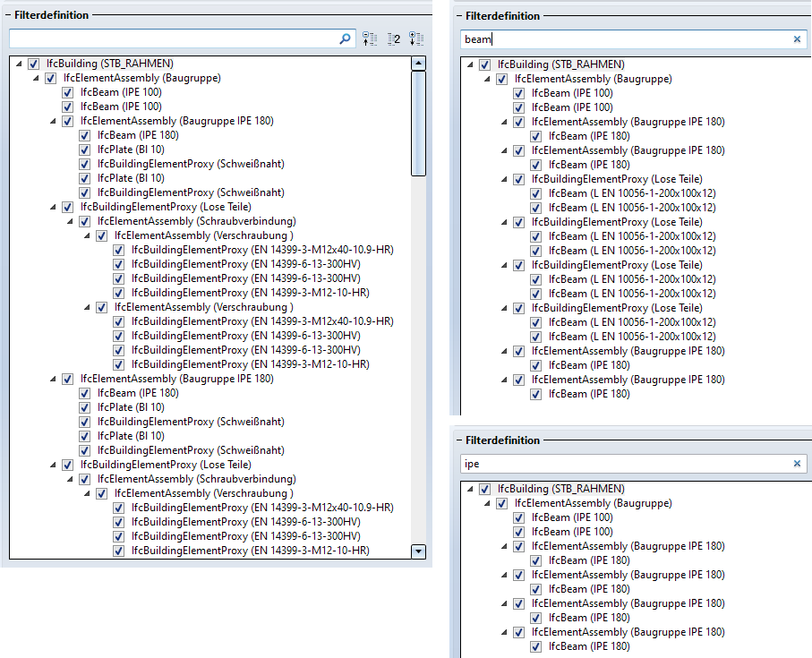Click into the search field containing 'beam'
The image size is (812, 658).
tap(627, 39)
